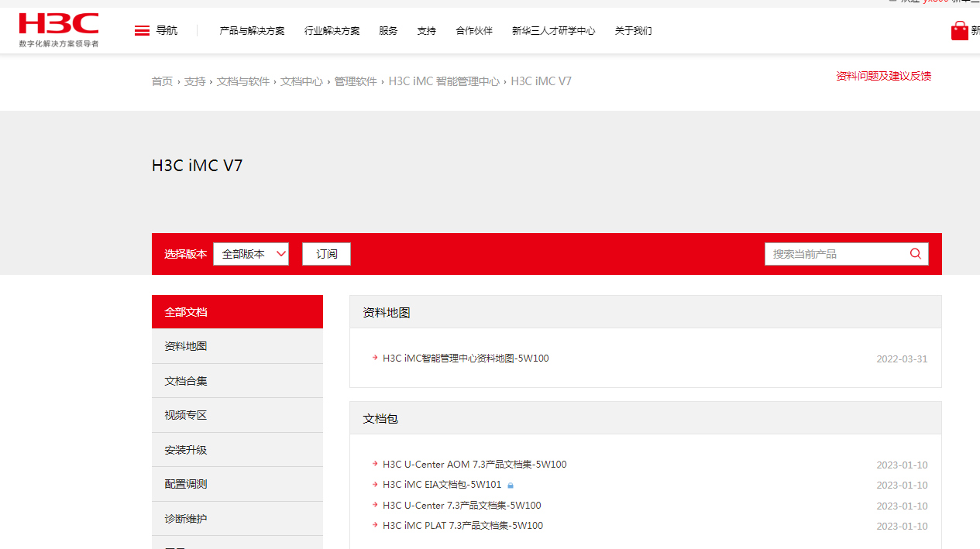Click the 资料地图 section header

(645, 312)
